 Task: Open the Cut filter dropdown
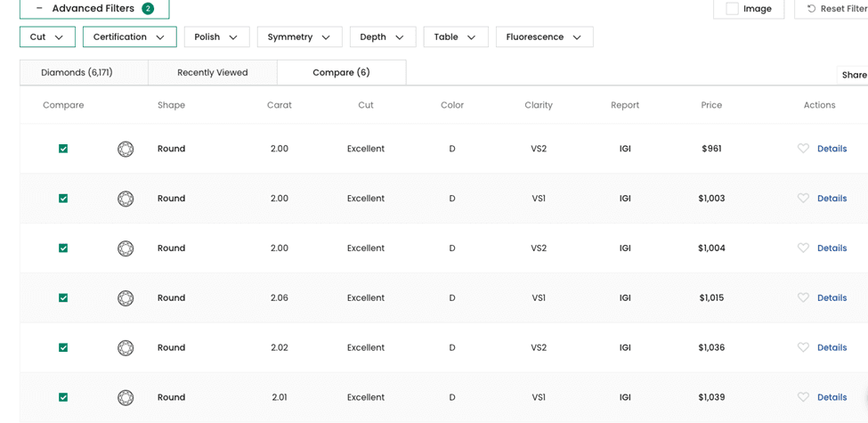coord(47,37)
